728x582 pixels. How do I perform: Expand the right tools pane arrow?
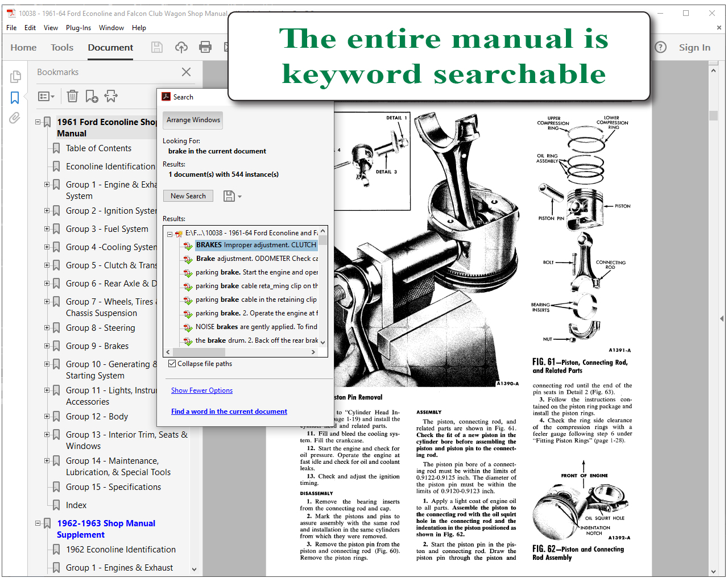point(722,319)
